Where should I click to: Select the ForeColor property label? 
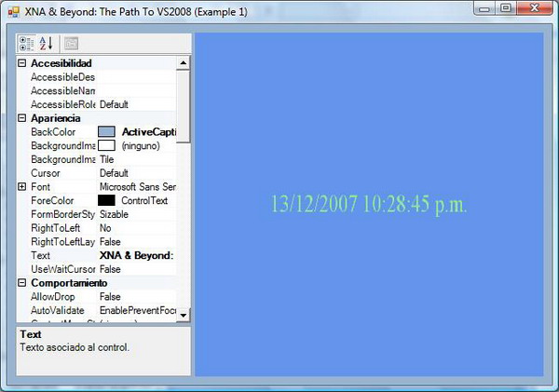[52, 200]
